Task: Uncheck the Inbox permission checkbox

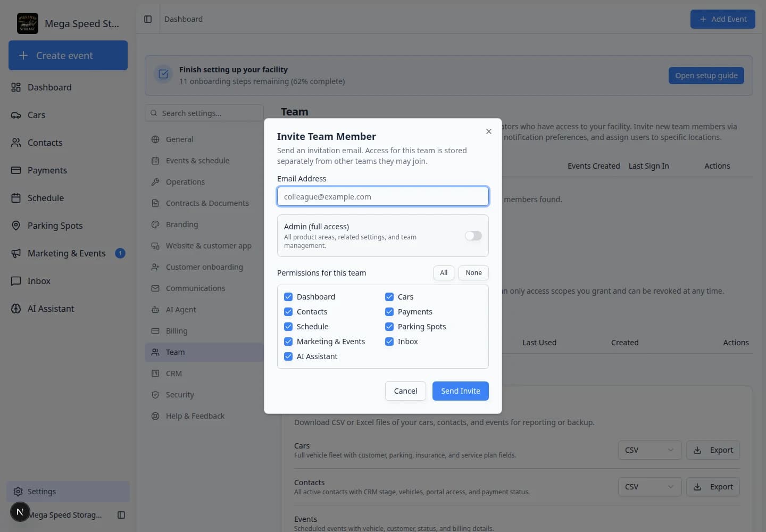Action: [x=389, y=342]
